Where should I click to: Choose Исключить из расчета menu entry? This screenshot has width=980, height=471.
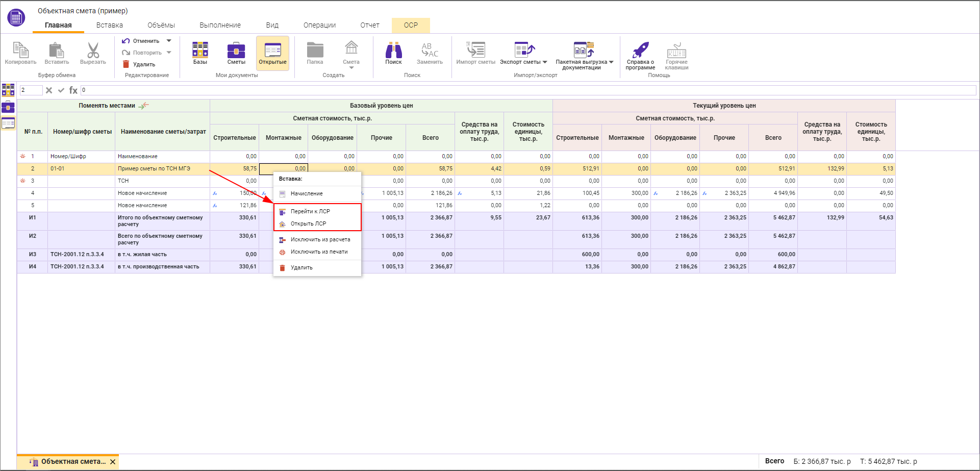coord(320,239)
